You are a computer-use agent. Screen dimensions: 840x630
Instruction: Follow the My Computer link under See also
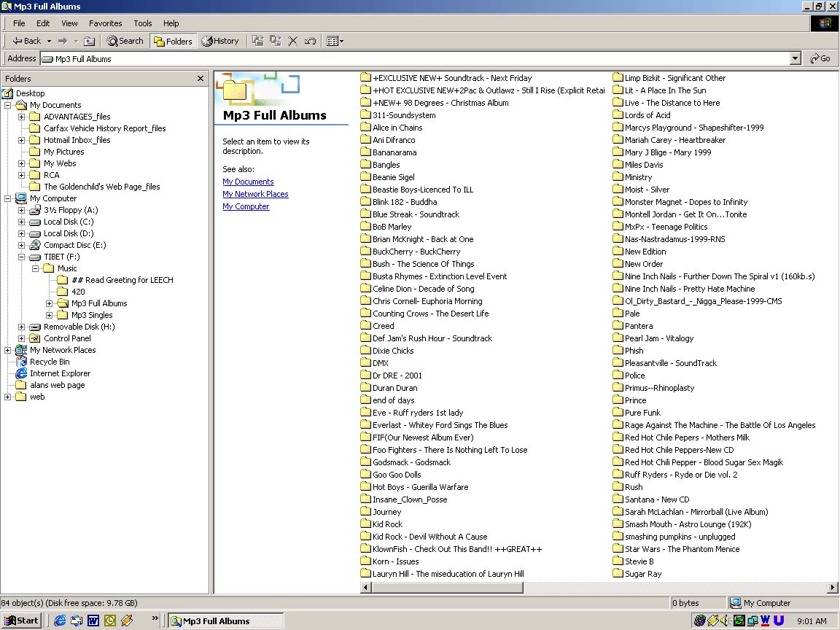246,206
